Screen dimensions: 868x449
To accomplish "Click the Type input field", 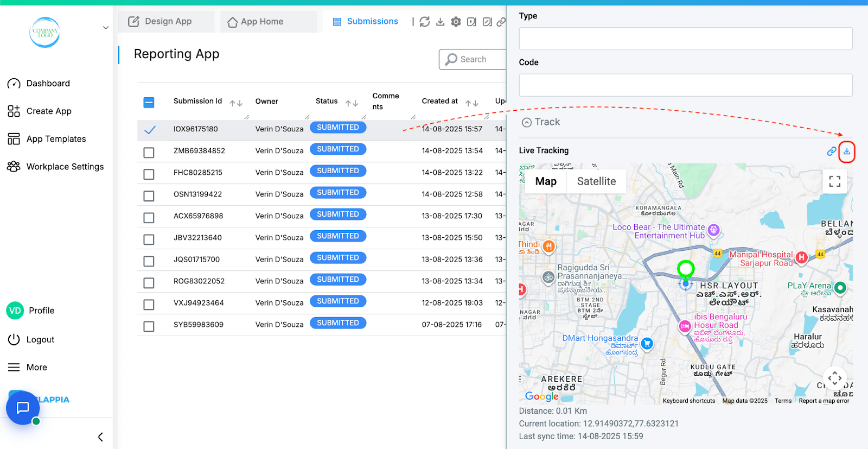I will click(686, 39).
